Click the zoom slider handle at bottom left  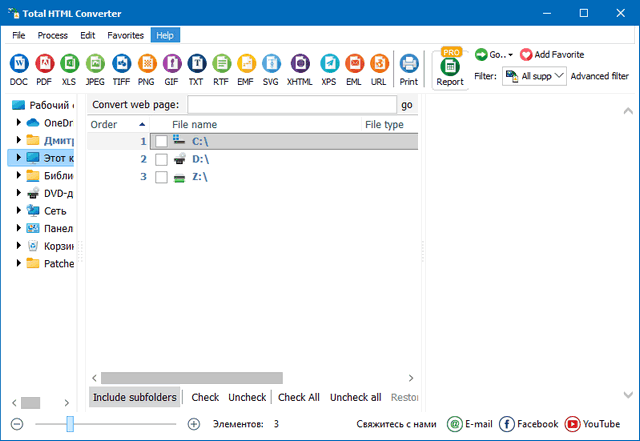70,424
